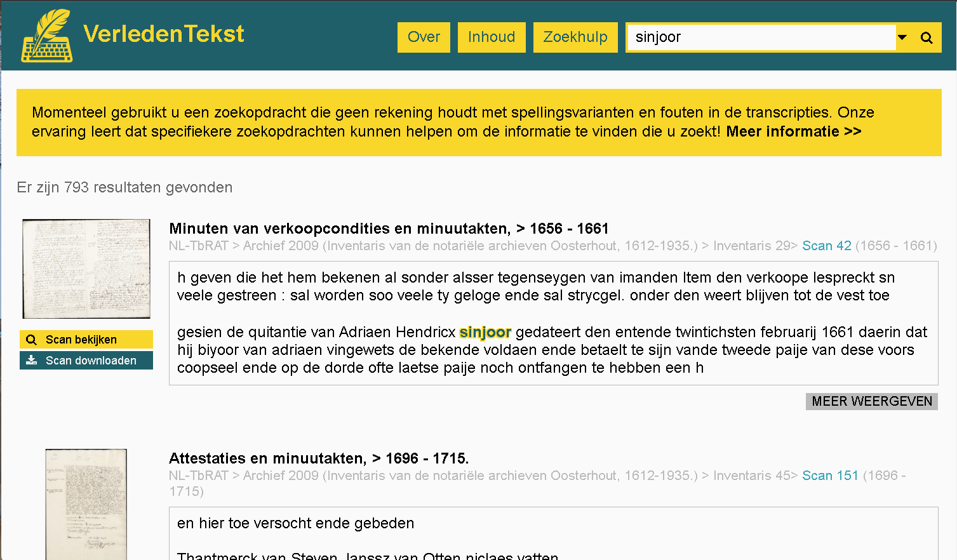Follow the Meer informatie >> link
The width and height of the screenshot is (957, 560).
coord(793,131)
